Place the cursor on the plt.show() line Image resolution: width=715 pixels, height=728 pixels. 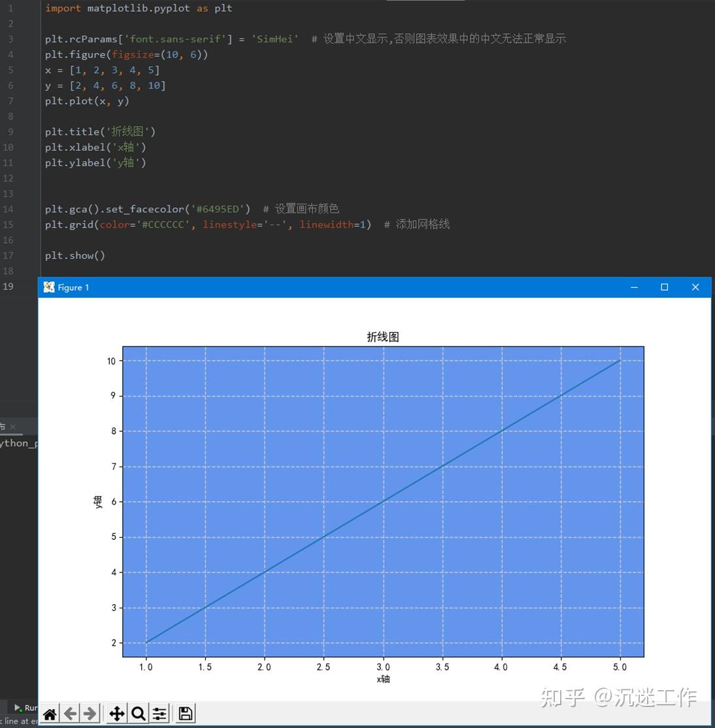[x=75, y=256]
